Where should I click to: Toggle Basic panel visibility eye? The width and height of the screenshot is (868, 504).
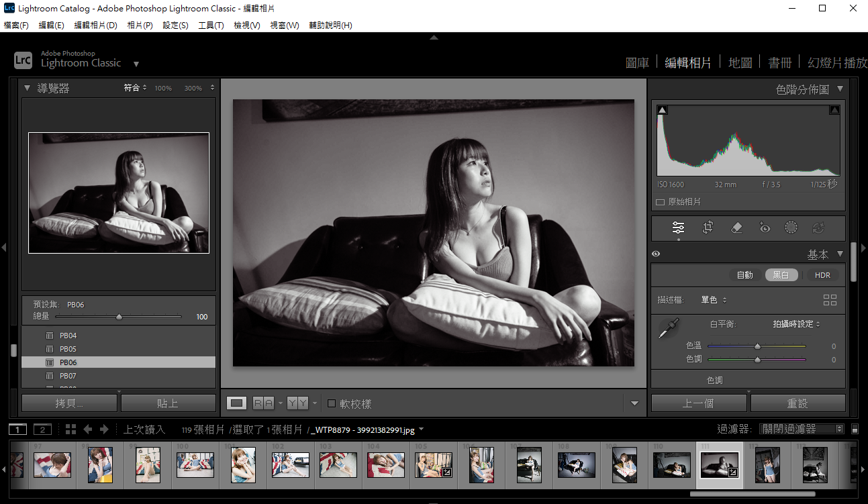pos(656,254)
